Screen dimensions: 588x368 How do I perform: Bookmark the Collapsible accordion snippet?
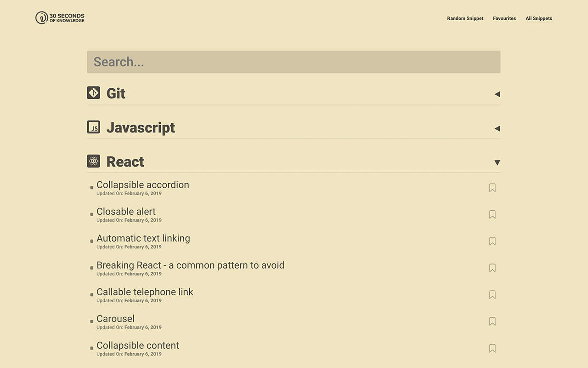[492, 188]
